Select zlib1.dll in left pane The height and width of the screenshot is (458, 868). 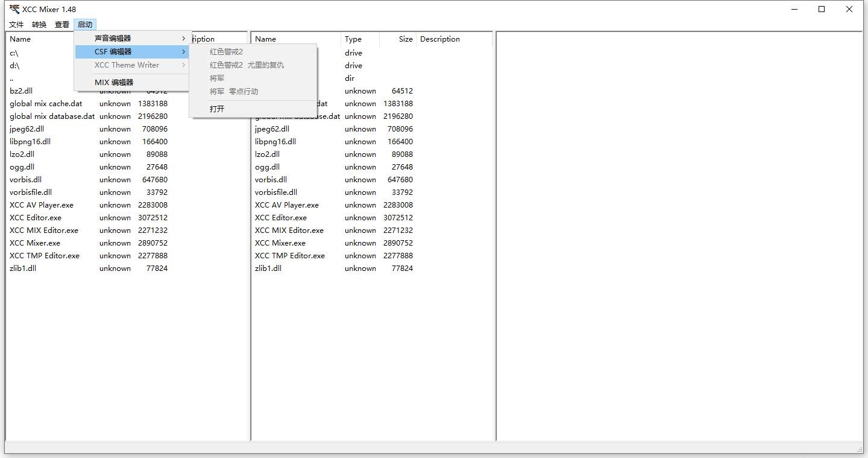[23, 268]
